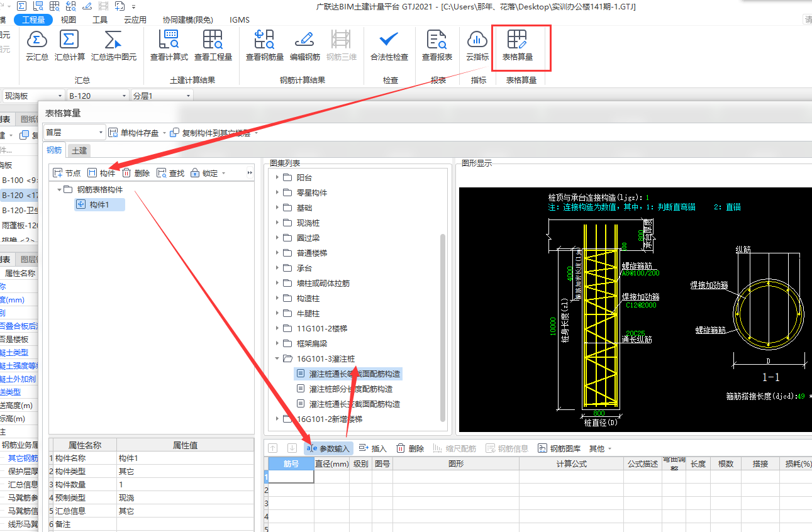This screenshot has height=532, width=812.
Task: Expand the toolbar overflow double-arrow
Action: point(250,173)
